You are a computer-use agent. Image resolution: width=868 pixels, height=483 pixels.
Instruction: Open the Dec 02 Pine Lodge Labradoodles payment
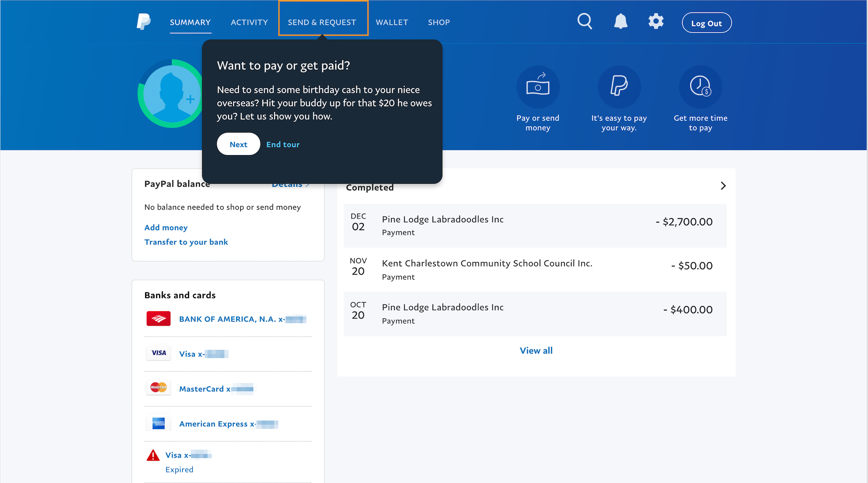535,226
